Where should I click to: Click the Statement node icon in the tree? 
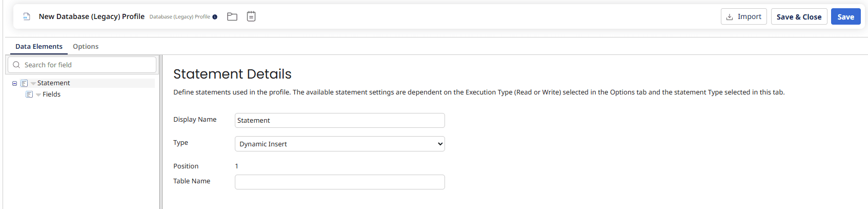tap(24, 83)
